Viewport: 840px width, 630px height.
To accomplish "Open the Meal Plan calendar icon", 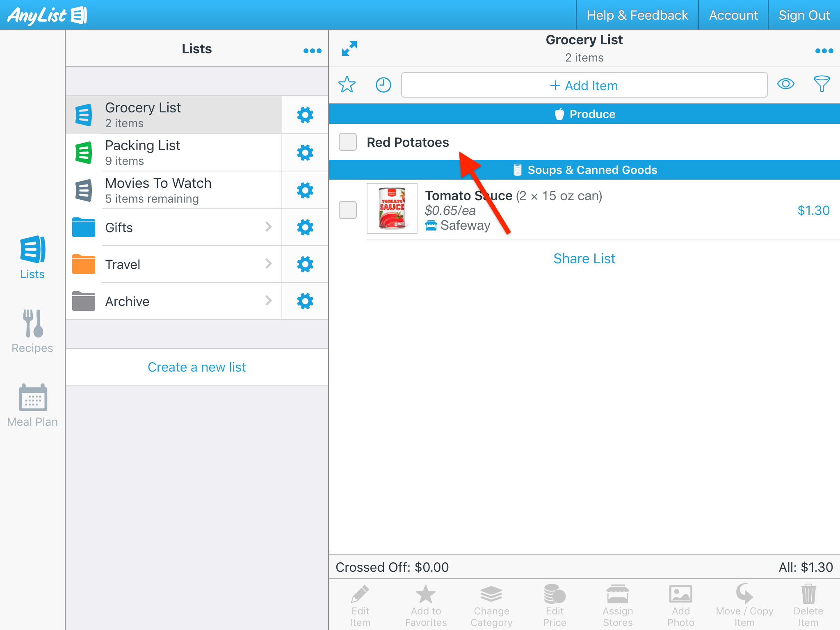I will pyautogui.click(x=33, y=397).
